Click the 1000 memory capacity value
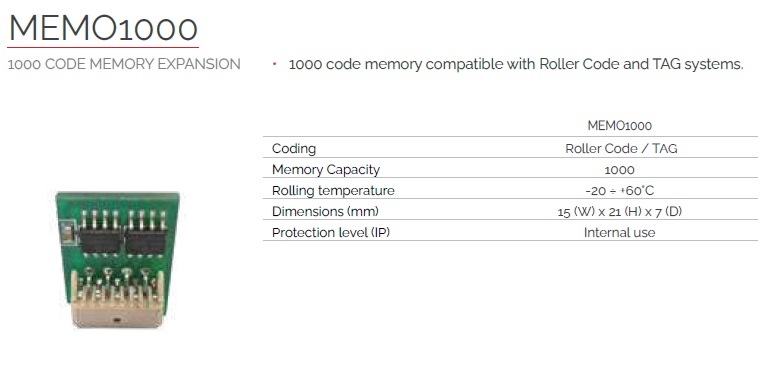The image size is (774, 365). [x=619, y=170]
